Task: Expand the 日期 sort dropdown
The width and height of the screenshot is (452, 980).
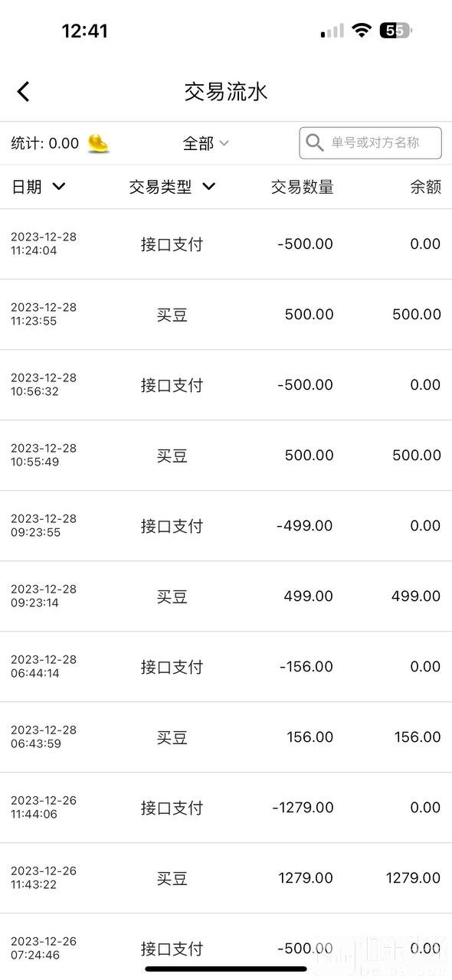Action: click(x=38, y=187)
